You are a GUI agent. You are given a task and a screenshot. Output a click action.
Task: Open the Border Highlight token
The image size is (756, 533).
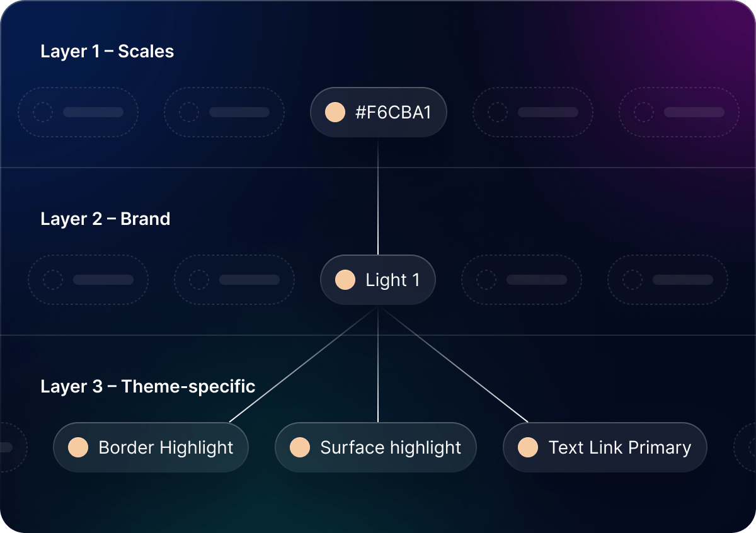tap(151, 448)
